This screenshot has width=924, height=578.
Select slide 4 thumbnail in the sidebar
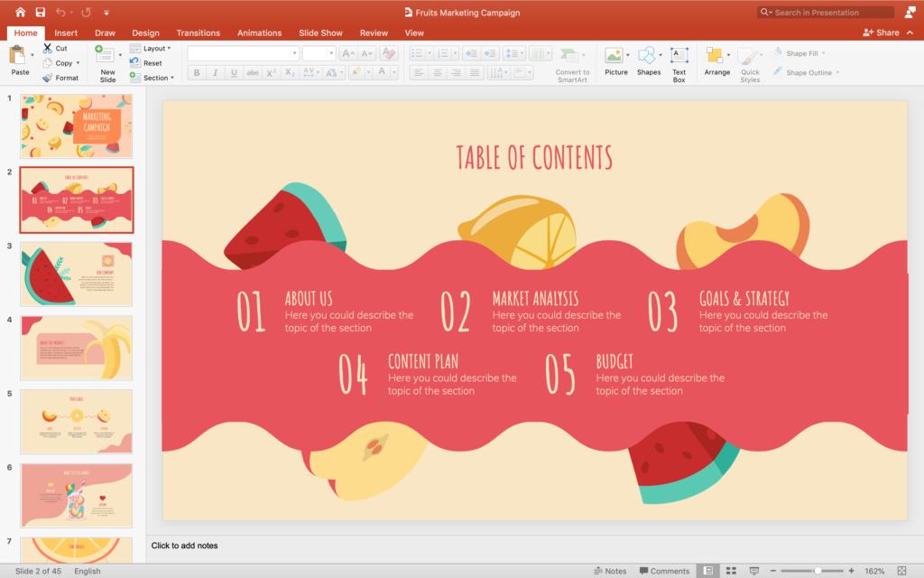(x=77, y=347)
